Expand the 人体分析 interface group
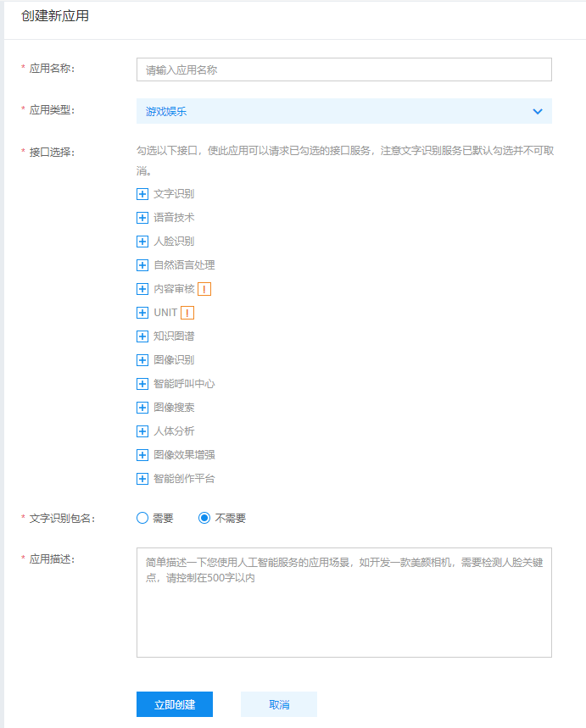The image size is (586, 728). pos(142,431)
